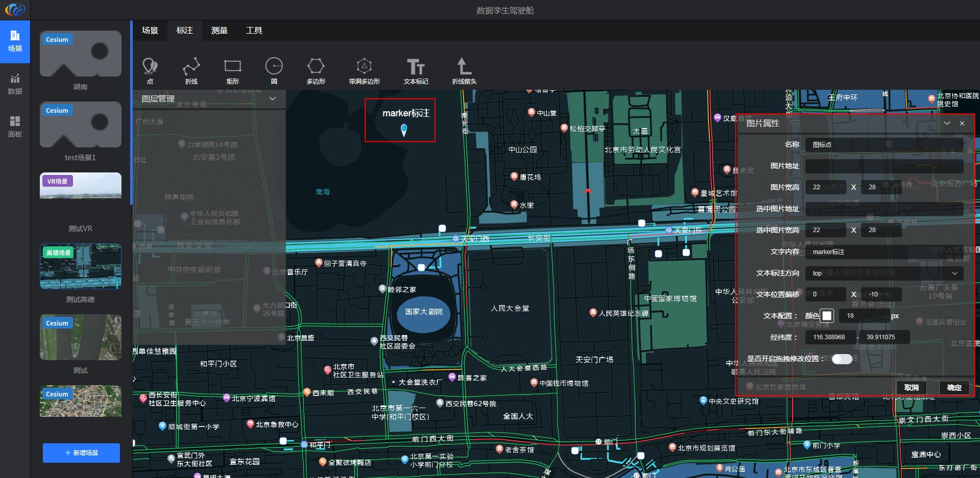The width and height of the screenshot is (980, 478).
Task: Select the polyline arrow (折线箭头) tool
Action: 464,70
